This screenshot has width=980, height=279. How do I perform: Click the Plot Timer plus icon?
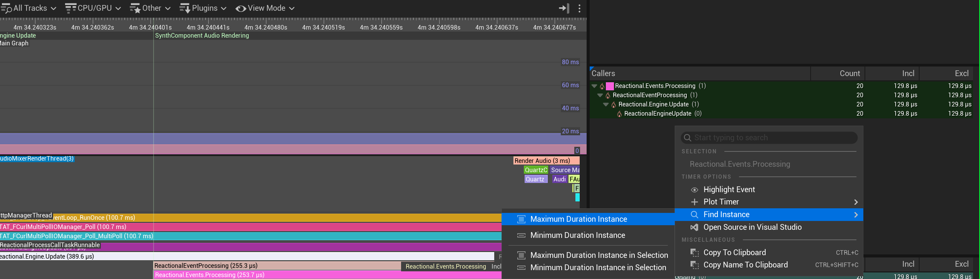tap(694, 202)
